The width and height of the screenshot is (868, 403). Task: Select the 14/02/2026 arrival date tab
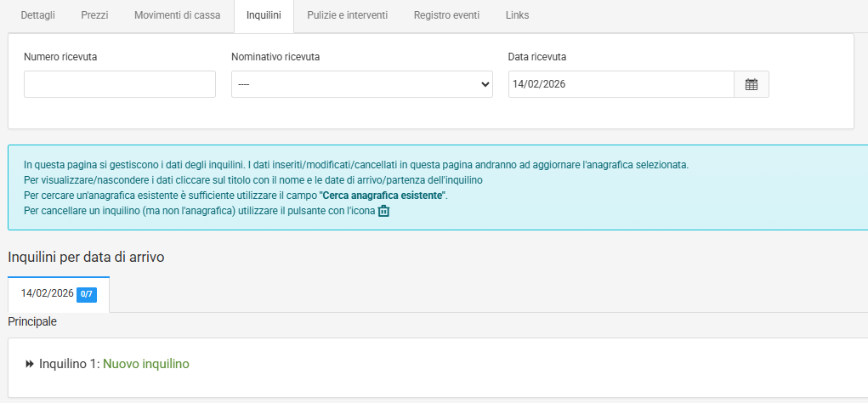(x=48, y=293)
